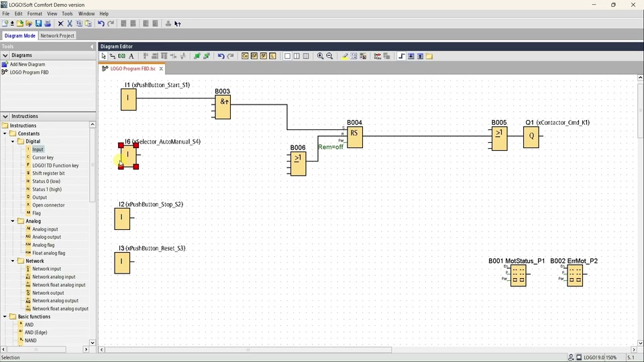Viewport: 644px width, 362px height.
Task: Select the arrow Selection tool in Diagram Editor
Action: (103, 56)
